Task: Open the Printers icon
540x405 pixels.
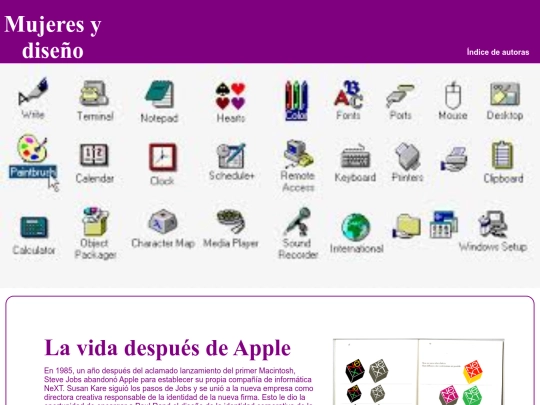Action: (407, 157)
